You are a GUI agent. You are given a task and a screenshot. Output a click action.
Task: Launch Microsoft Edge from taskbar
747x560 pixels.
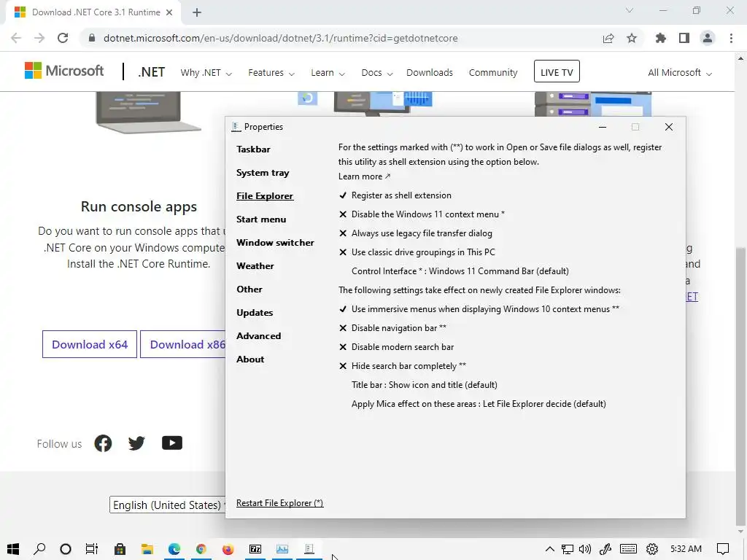pos(174,549)
